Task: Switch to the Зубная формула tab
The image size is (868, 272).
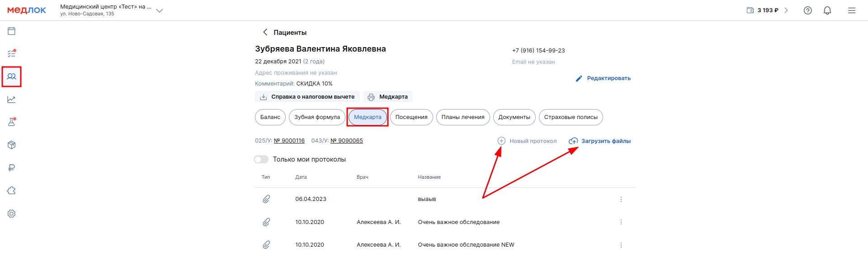Action: [317, 117]
